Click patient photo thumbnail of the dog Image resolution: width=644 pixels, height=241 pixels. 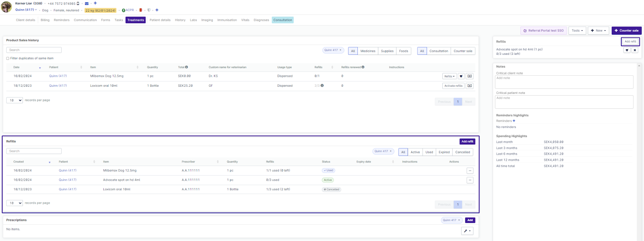tap(6, 7)
